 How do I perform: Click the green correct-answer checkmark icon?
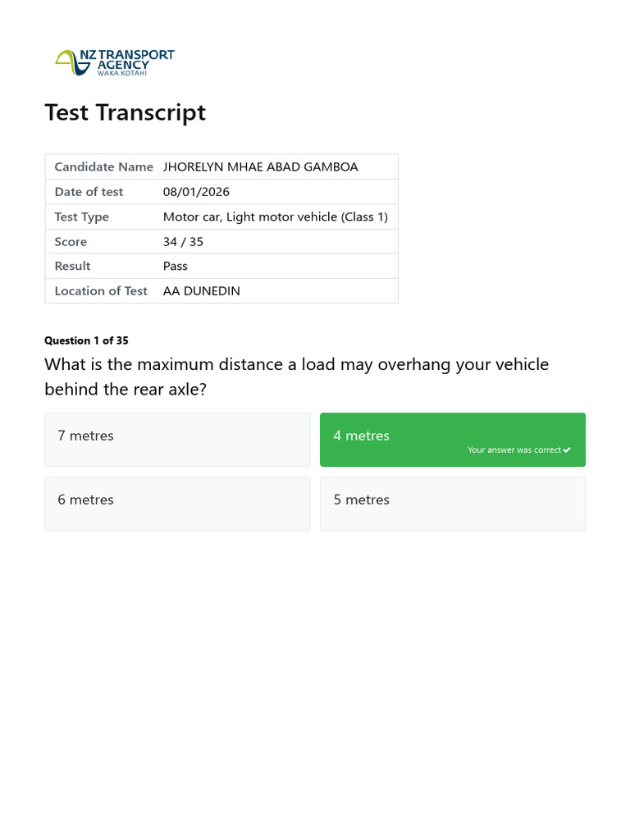[x=567, y=450]
